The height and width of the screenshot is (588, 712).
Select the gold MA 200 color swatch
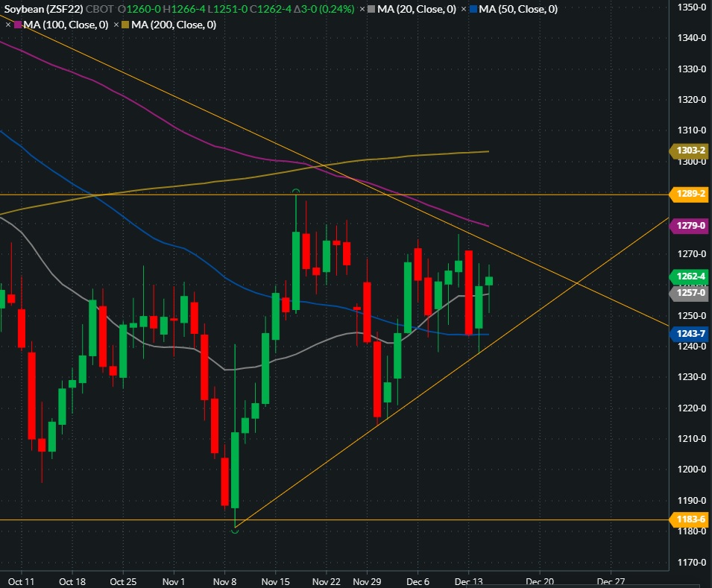125,25
